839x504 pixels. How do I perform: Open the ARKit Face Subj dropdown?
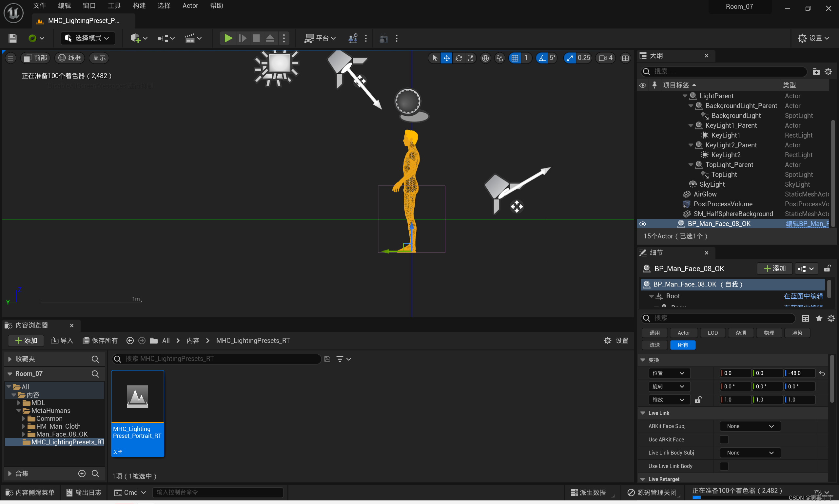750,426
